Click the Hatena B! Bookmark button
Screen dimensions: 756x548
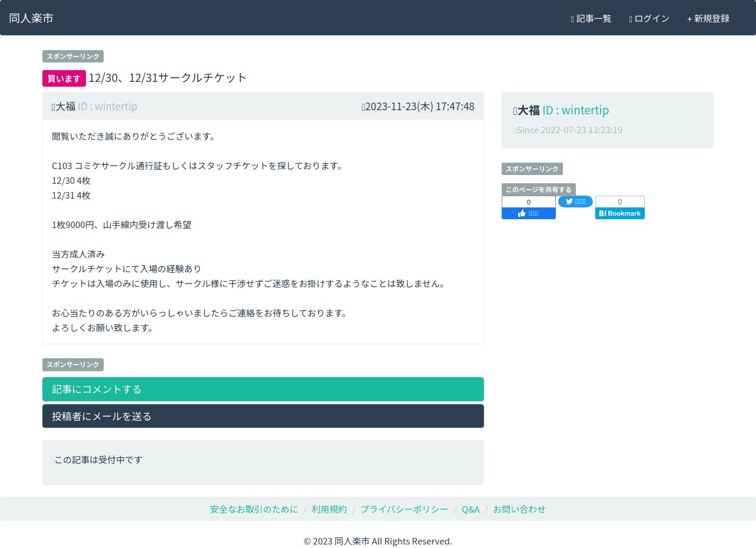[x=620, y=213]
